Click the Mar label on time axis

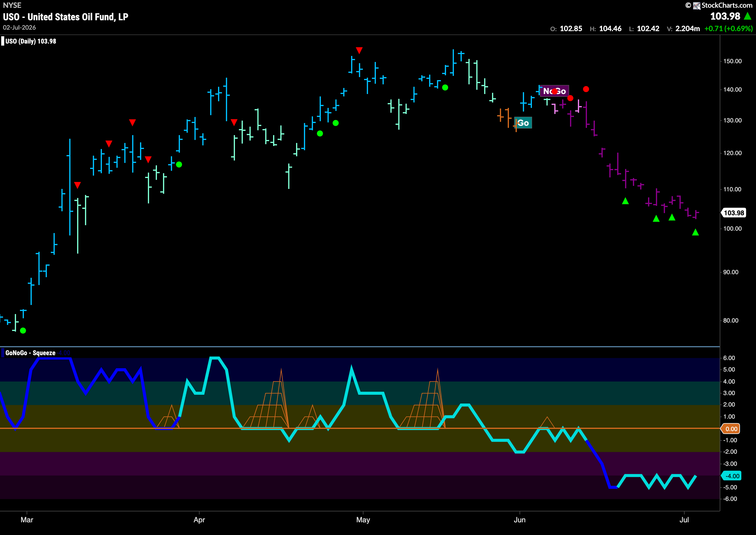tap(27, 520)
